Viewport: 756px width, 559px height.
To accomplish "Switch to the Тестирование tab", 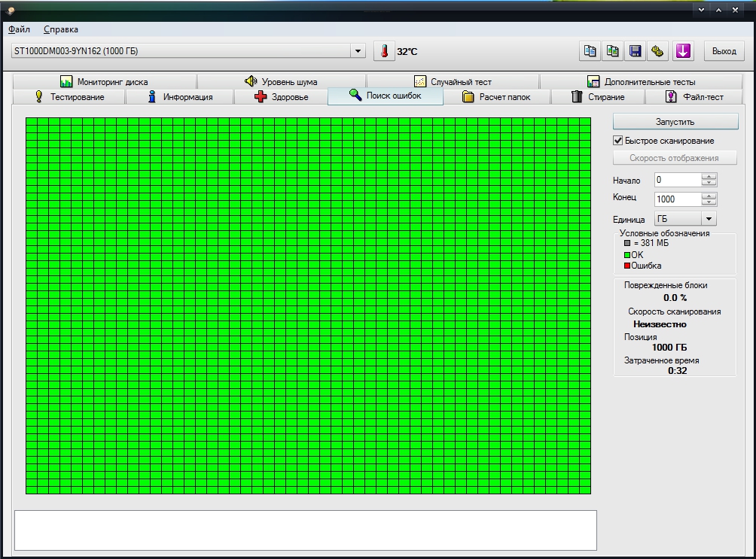I will tap(69, 97).
